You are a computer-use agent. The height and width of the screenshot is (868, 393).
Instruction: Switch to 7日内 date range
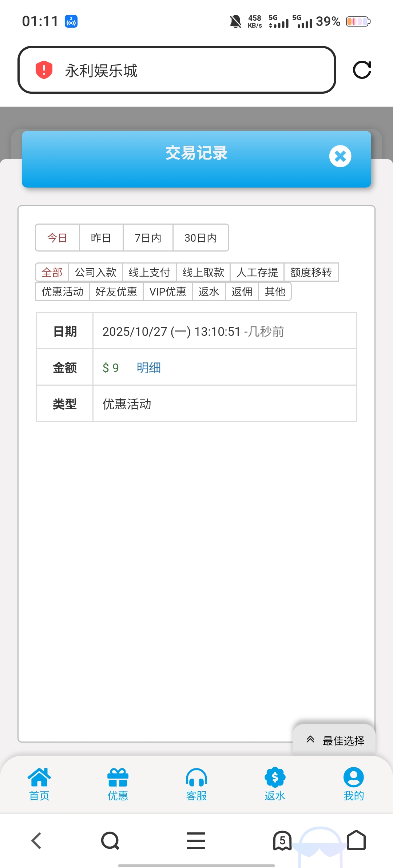[x=148, y=238]
